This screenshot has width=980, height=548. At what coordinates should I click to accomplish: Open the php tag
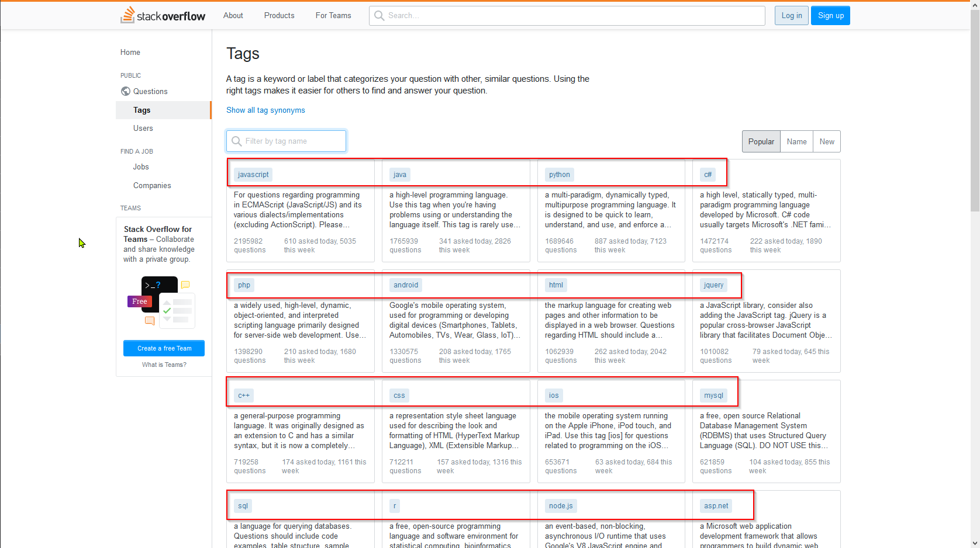coord(244,285)
